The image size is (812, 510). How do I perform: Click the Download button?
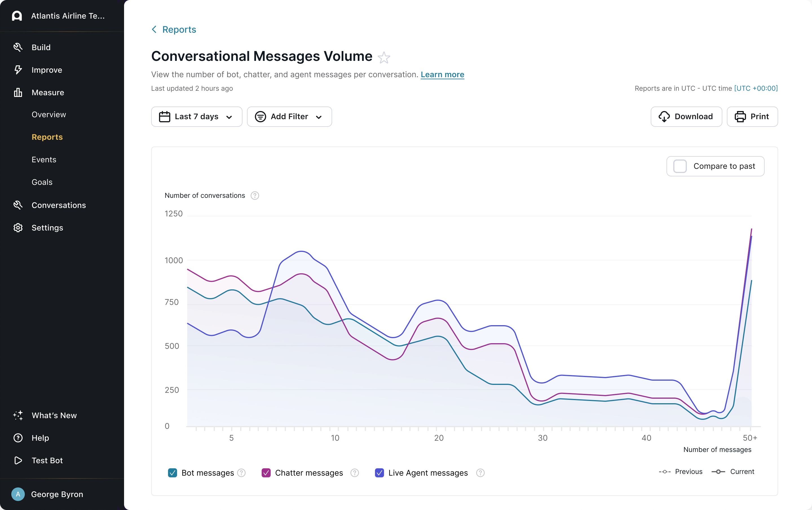point(686,117)
